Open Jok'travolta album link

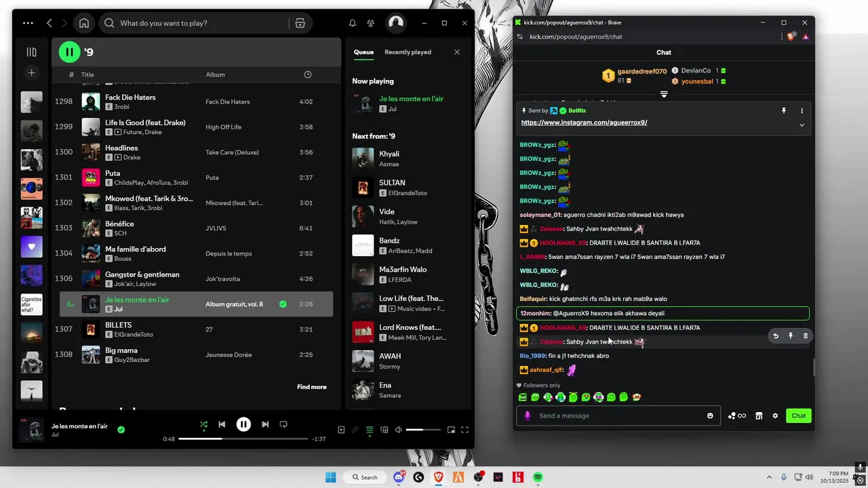coord(223,279)
